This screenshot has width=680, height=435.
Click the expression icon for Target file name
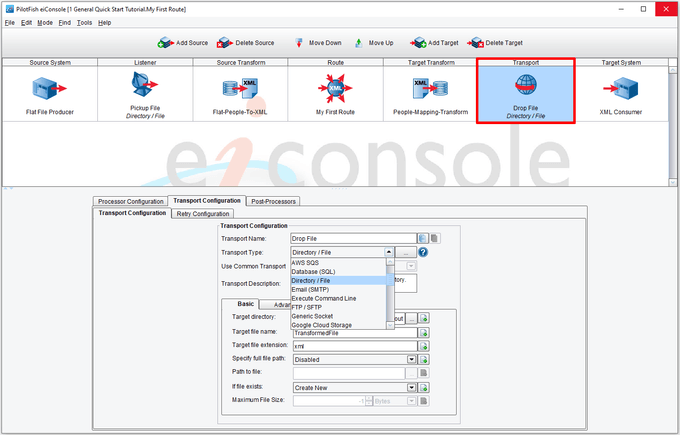pos(424,333)
